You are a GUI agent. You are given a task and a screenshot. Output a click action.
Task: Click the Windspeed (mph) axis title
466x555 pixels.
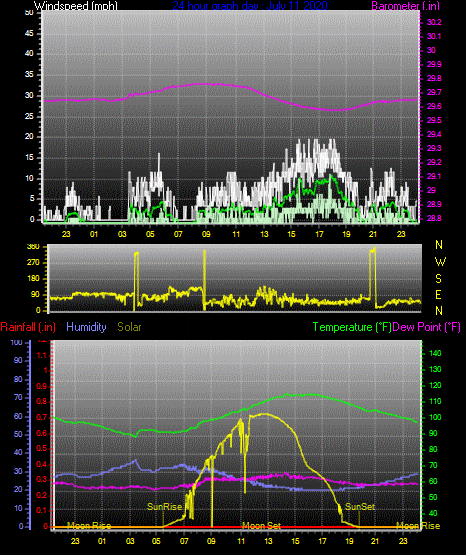[75, 6]
